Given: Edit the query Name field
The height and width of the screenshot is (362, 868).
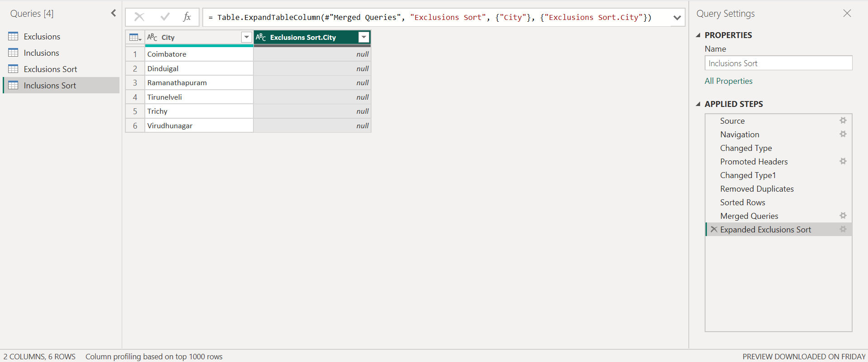Looking at the screenshot, I should 778,63.
